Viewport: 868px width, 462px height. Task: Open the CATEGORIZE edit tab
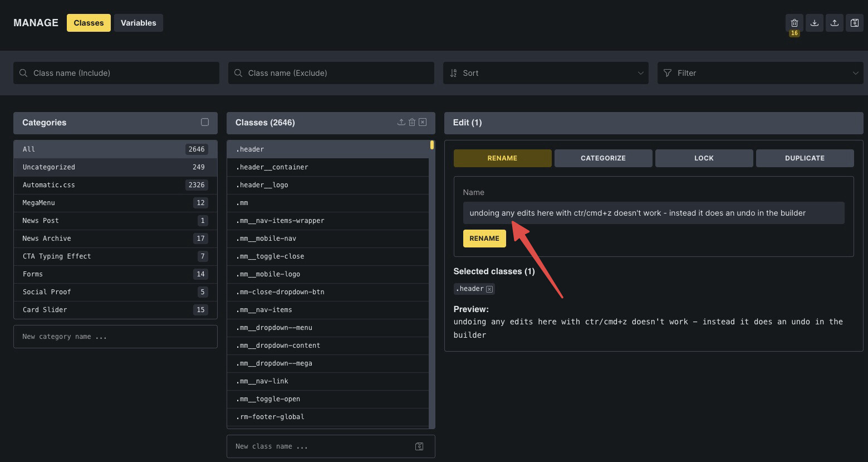603,158
